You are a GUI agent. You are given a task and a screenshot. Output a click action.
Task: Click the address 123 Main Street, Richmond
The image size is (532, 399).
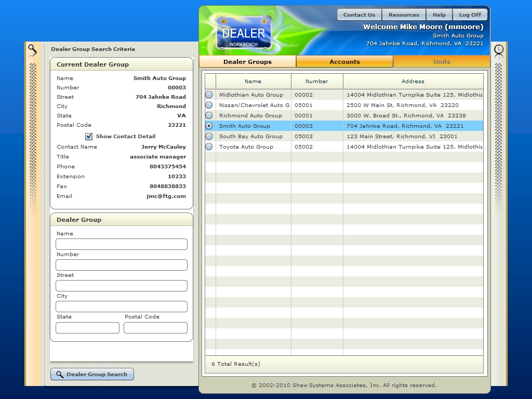click(402, 137)
